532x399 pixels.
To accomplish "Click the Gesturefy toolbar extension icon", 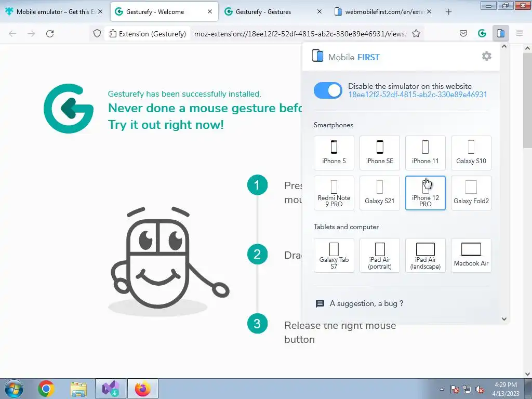I will coord(482,33).
